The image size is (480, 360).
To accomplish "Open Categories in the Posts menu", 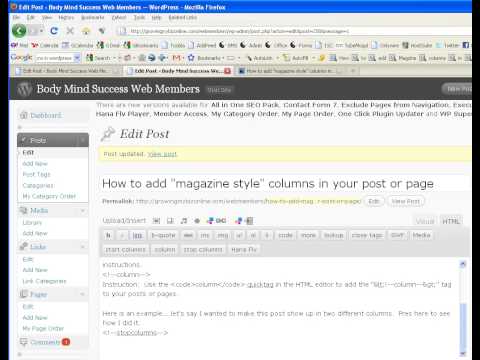I will tap(38, 185).
